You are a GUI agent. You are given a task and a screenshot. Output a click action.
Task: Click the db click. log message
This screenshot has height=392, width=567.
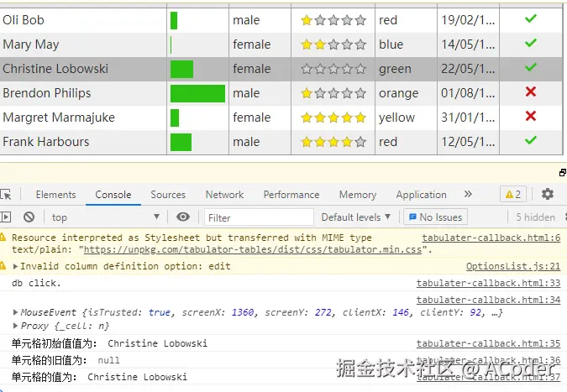tap(36, 283)
